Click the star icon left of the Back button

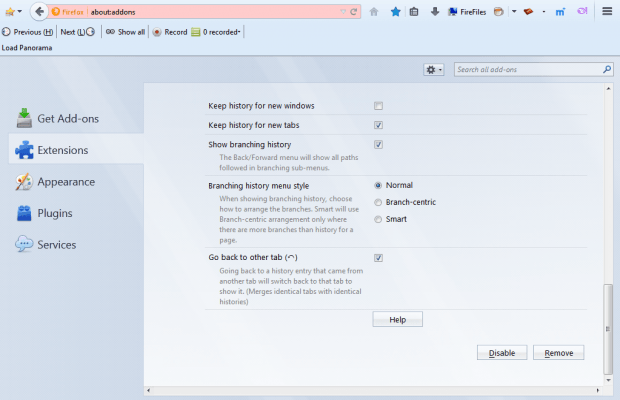9,12
